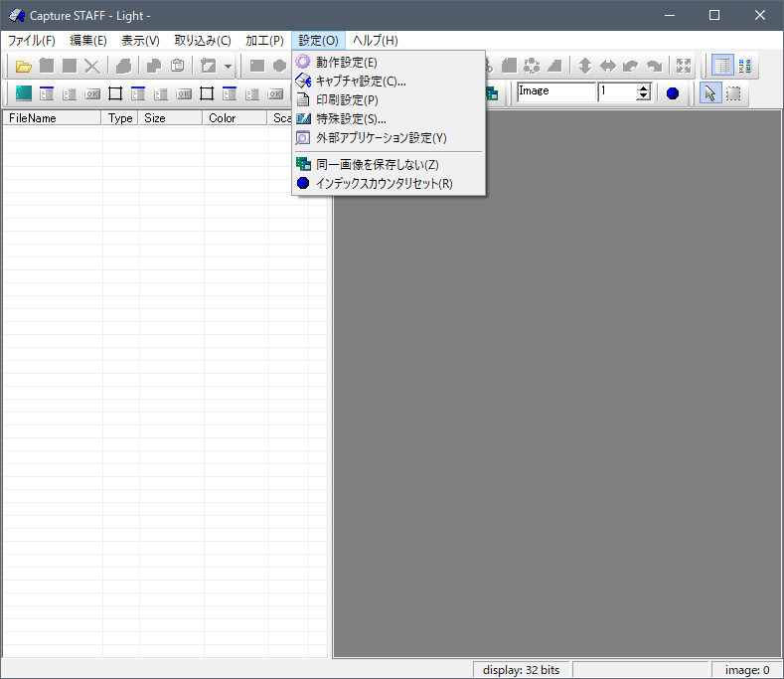Switch to list detail view mode
Image resolution: width=784 pixels, height=679 pixels.
(722, 66)
